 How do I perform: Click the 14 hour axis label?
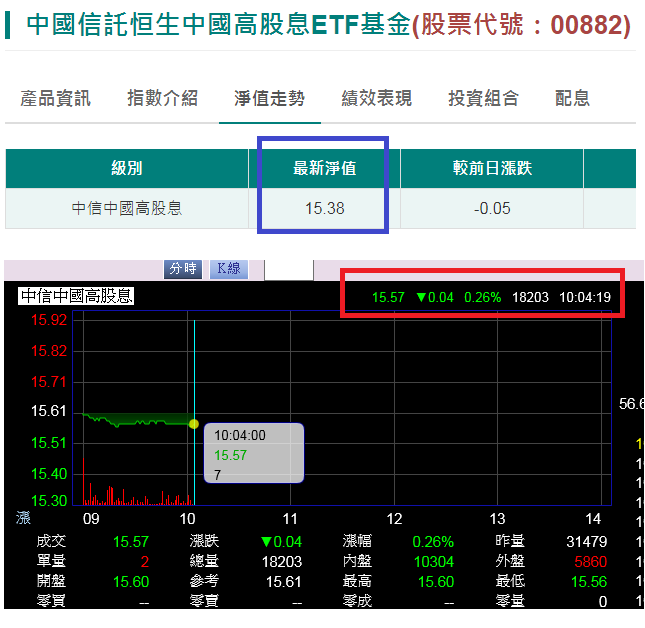pyautogui.click(x=593, y=519)
